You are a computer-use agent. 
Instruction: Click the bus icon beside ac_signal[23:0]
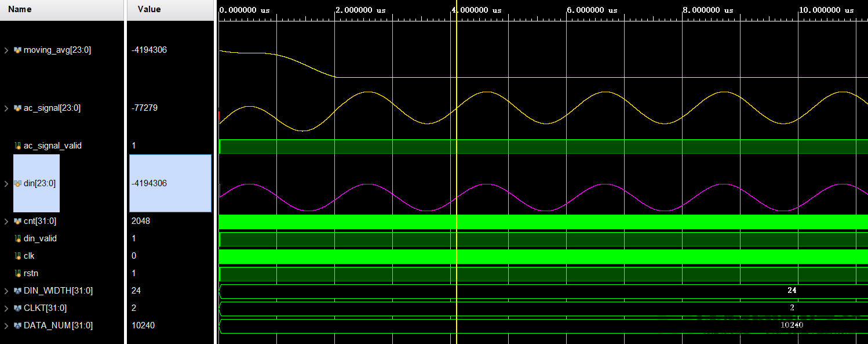point(17,108)
